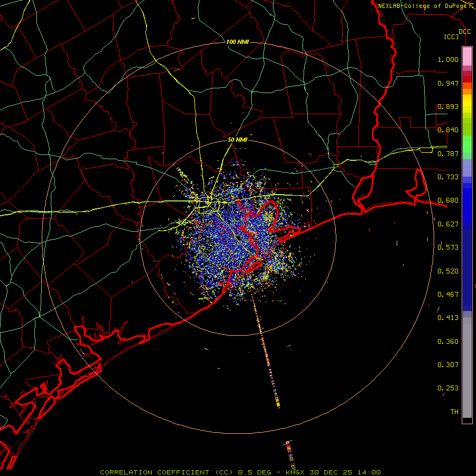Image resolution: width=476 pixels, height=476 pixels.
Task: Select the 0.573 scale value
Action: (448, 248)
